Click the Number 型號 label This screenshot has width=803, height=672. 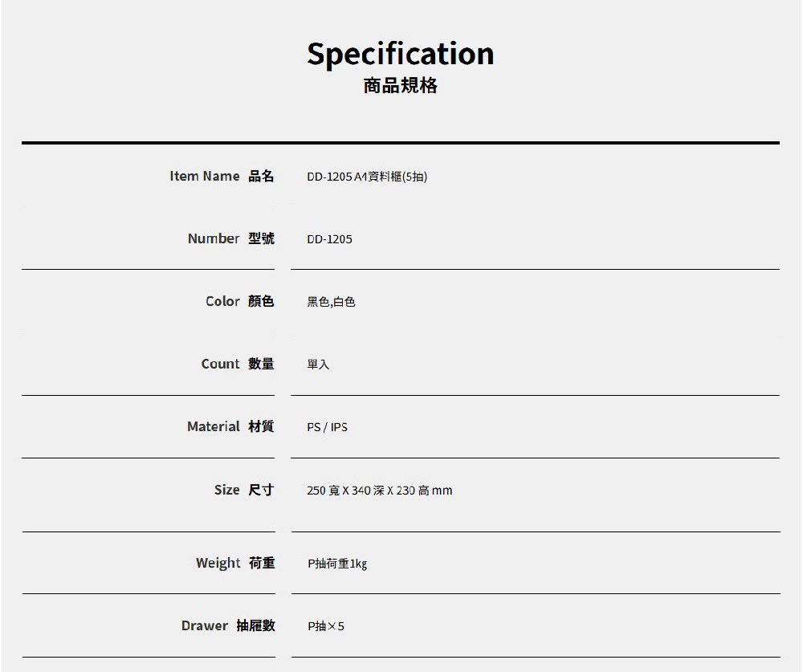(230, 238)
